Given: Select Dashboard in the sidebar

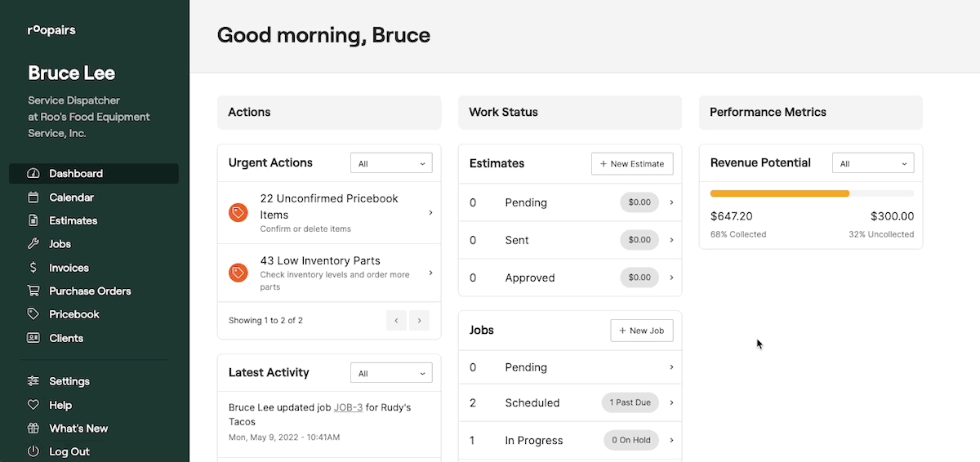Looking at the screenshot, I should point(76,174).
